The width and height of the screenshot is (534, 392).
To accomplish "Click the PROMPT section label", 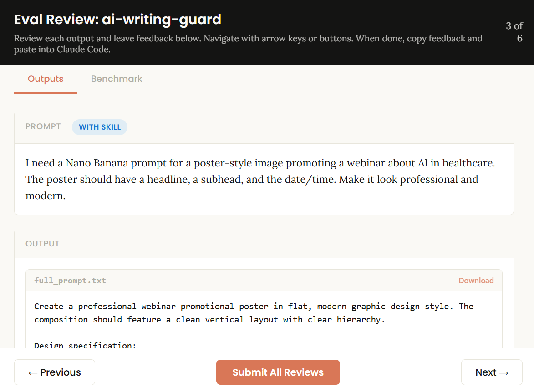I will 43,127.
